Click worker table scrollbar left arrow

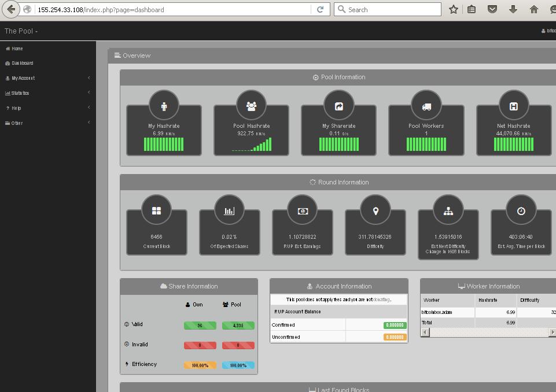click(425, 332)
